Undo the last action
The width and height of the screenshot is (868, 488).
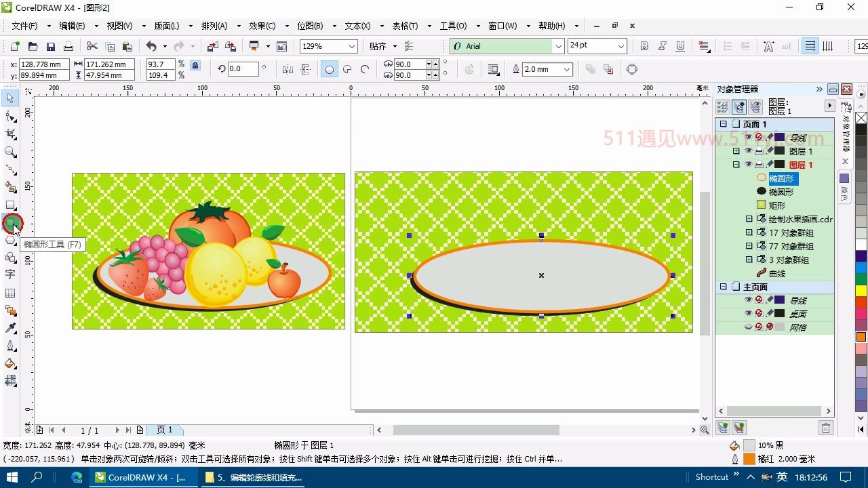tap(151, 46)
